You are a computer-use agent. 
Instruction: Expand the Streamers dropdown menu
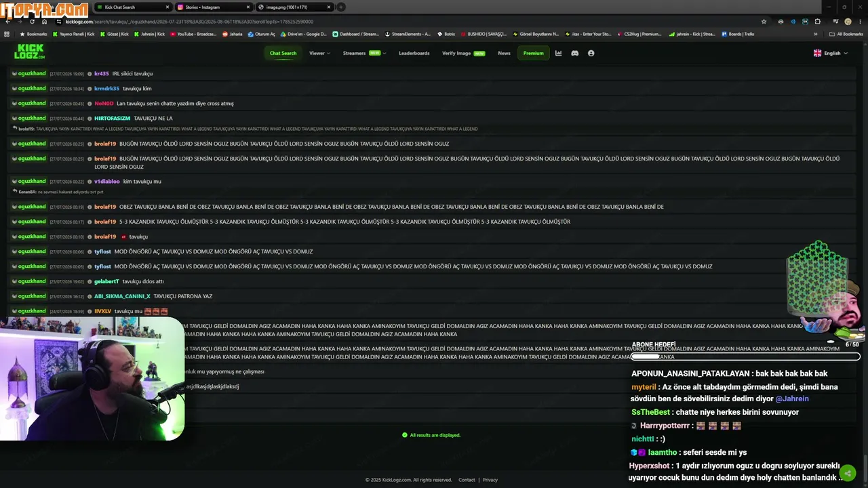tap(364, 53)
